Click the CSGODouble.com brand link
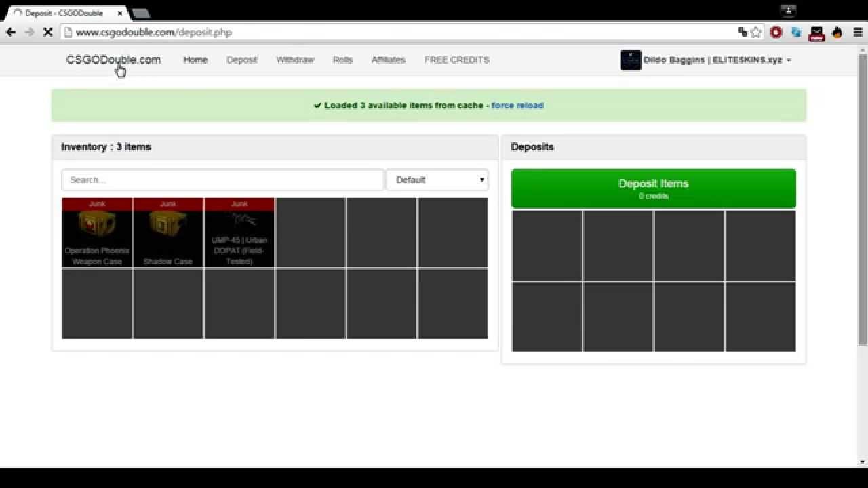 coord(113,60)
